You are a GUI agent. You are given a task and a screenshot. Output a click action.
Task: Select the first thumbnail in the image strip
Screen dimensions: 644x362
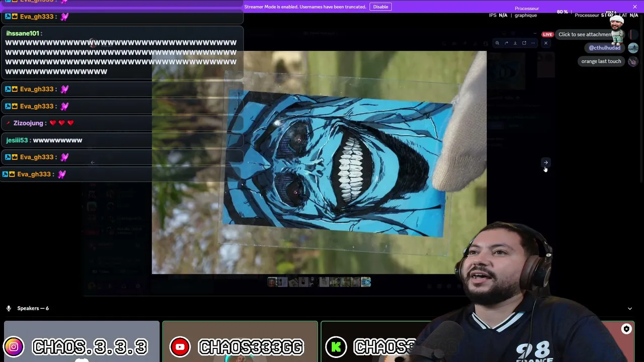click(x=272, y=282)
